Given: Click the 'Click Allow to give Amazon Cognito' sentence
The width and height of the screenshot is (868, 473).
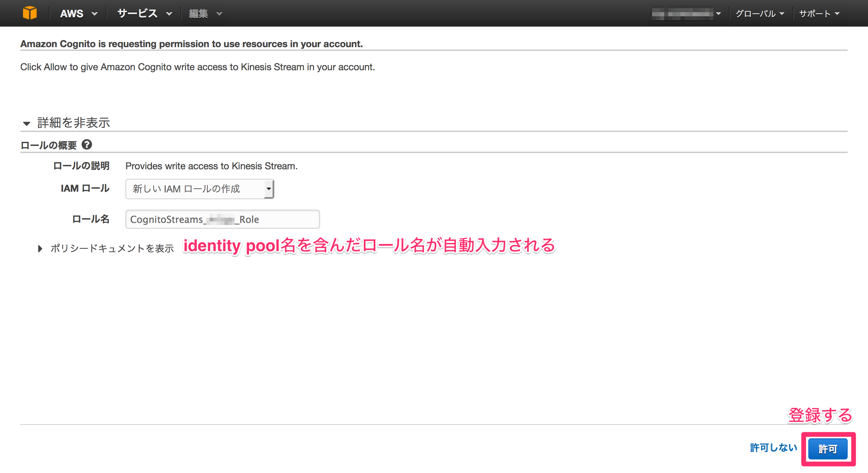Looking at the screenshot, I should click(x=197, y=67).
